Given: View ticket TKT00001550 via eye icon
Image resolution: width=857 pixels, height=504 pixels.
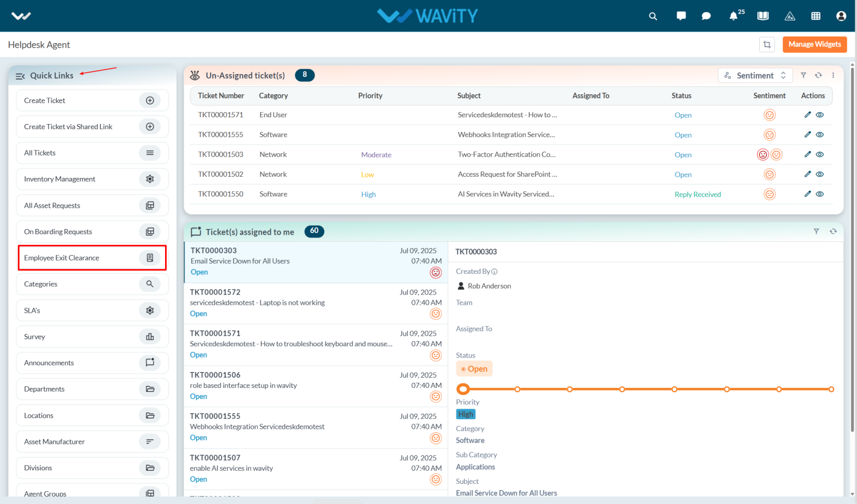Looking at the screenshot, I should (x=820, y=194).
